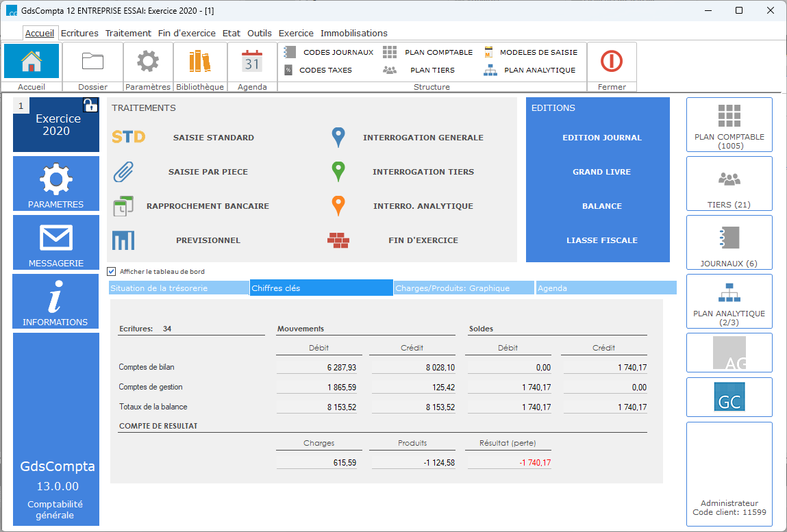The height and width of the screenshot is (532, 787).
Task: Open the Agenda calendar icon
Action: [252, 62]
